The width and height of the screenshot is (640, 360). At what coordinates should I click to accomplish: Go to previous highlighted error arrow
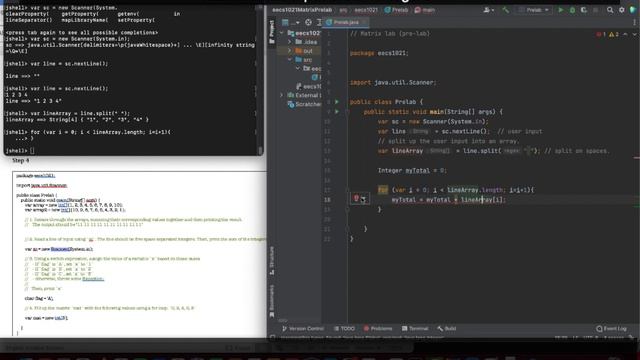(625, 34)
